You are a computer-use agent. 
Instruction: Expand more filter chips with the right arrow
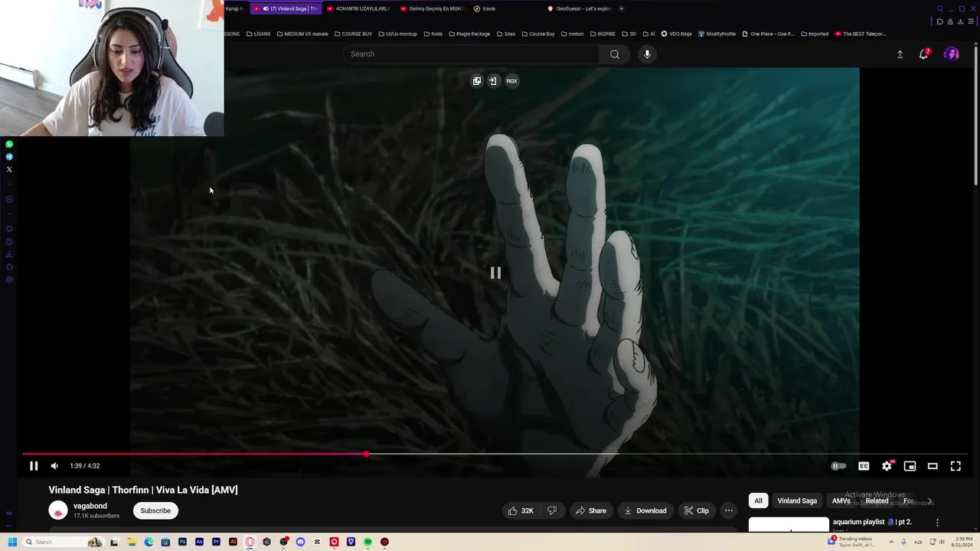929,501
